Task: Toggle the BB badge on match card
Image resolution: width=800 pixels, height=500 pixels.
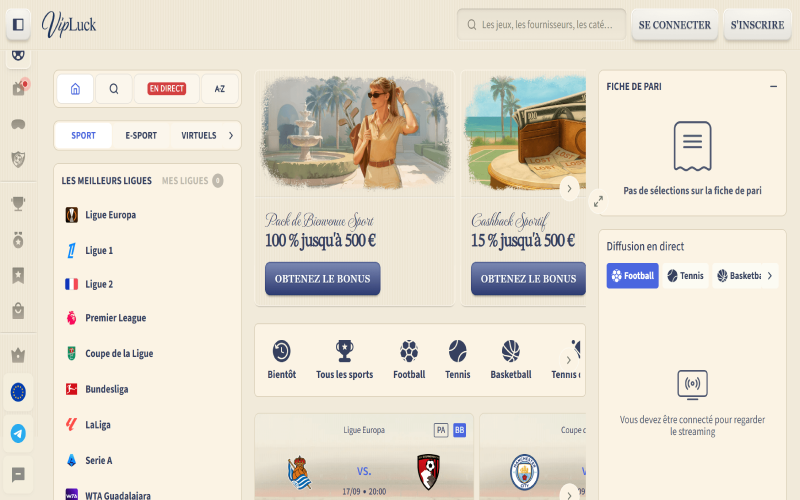Action: pyautogui.click(x=459, y=430)
